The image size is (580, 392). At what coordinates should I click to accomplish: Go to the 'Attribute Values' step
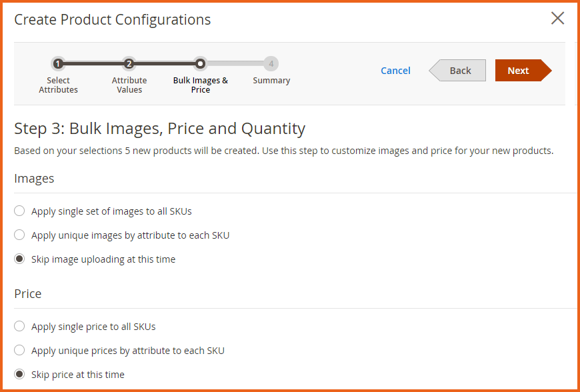[x=129, y=85]
